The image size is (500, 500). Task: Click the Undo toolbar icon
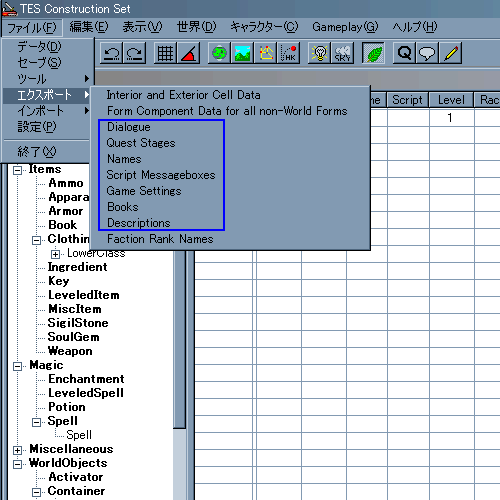(111, 53)
